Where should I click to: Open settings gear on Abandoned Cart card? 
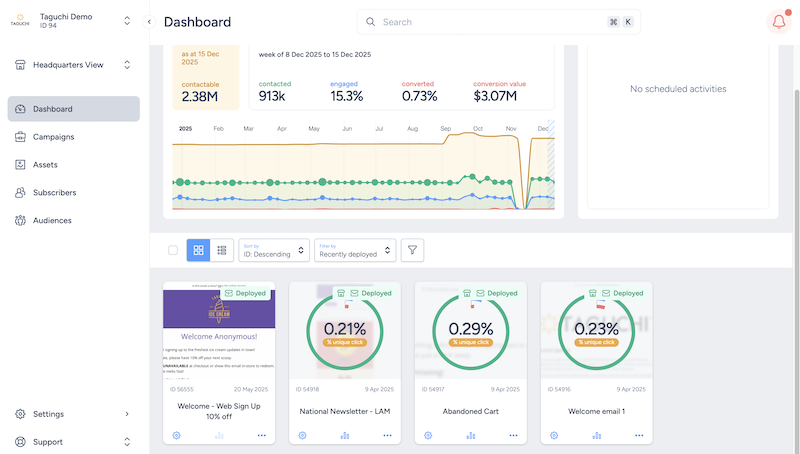coord(428,435)
